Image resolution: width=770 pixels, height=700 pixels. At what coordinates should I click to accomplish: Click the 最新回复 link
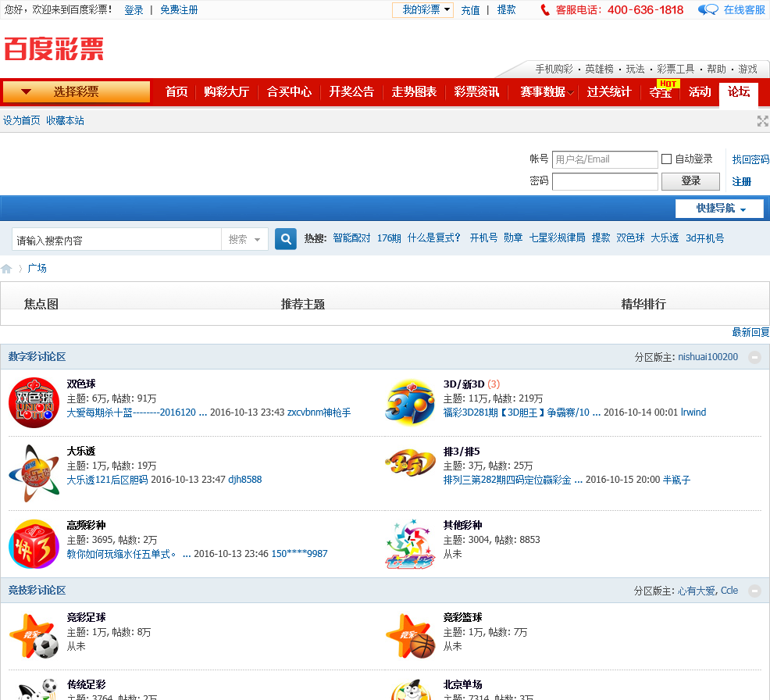[x=750, y=333]
